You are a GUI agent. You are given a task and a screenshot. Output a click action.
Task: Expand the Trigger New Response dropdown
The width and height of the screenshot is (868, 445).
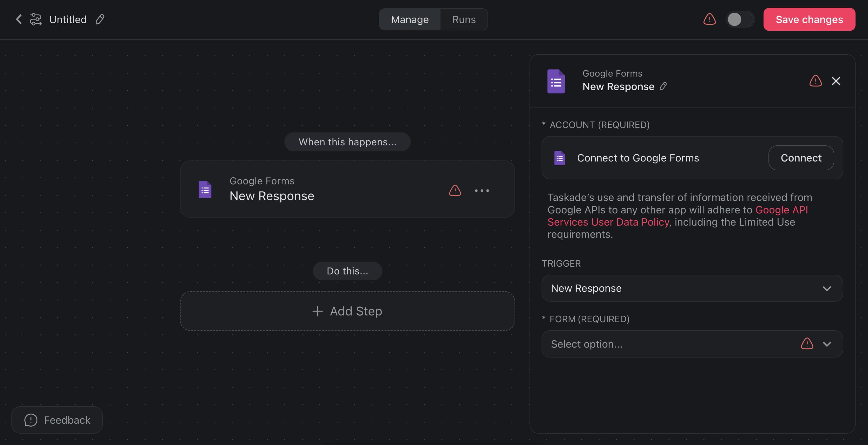[692, 288]
